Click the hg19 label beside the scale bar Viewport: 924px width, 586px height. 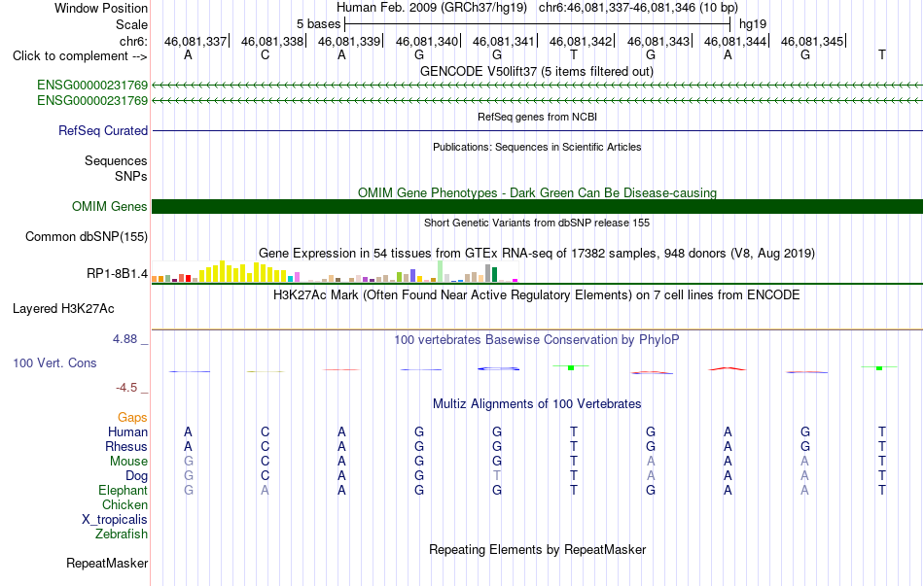[x=753, y=24]
